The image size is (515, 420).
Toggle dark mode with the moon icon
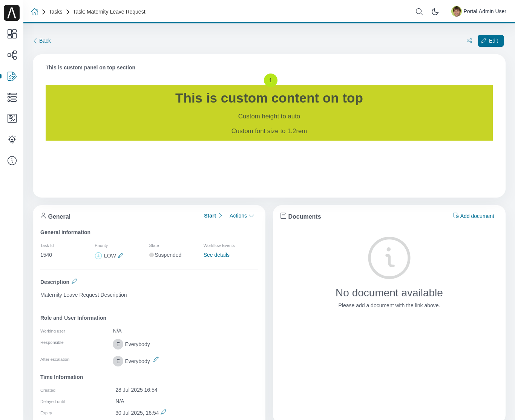point(435,12)
